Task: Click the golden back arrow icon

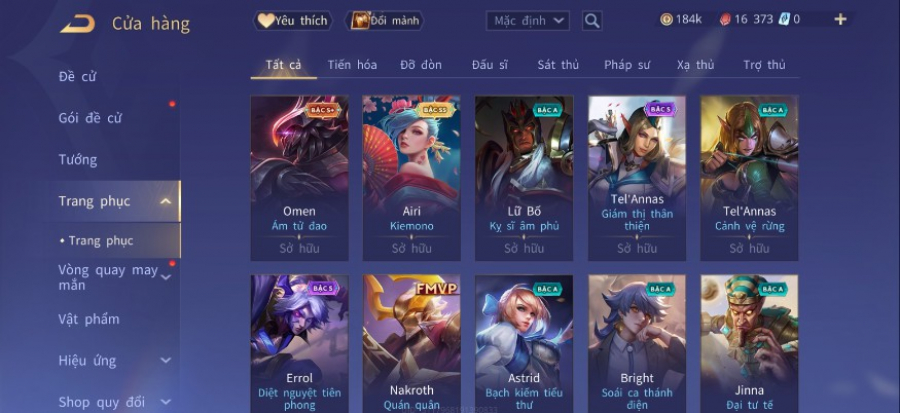Action: [x=77, y=24]
